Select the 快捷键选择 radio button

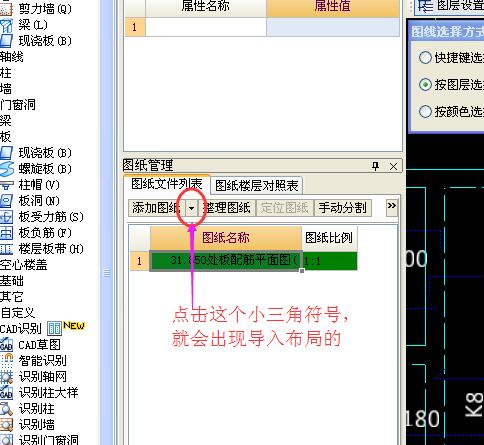(x=425, y=57)
